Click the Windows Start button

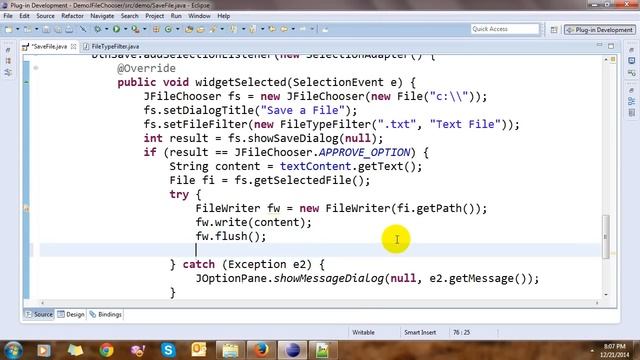(13, 350)
